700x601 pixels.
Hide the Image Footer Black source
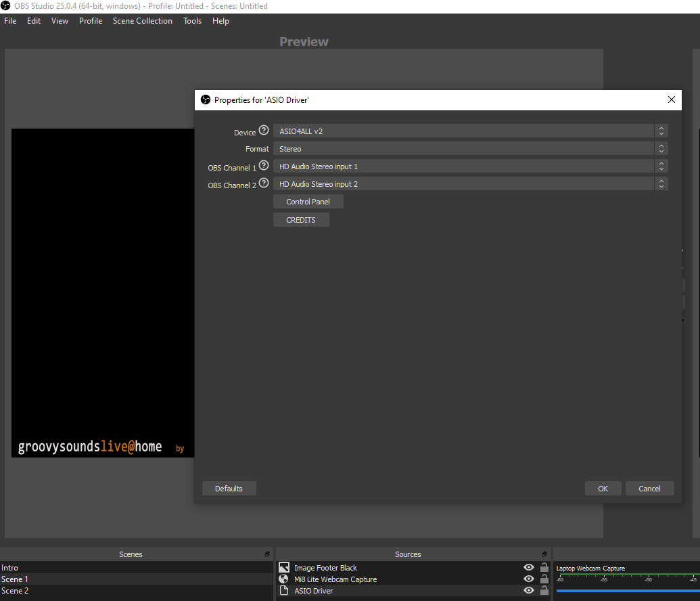[x=529, y=567]
